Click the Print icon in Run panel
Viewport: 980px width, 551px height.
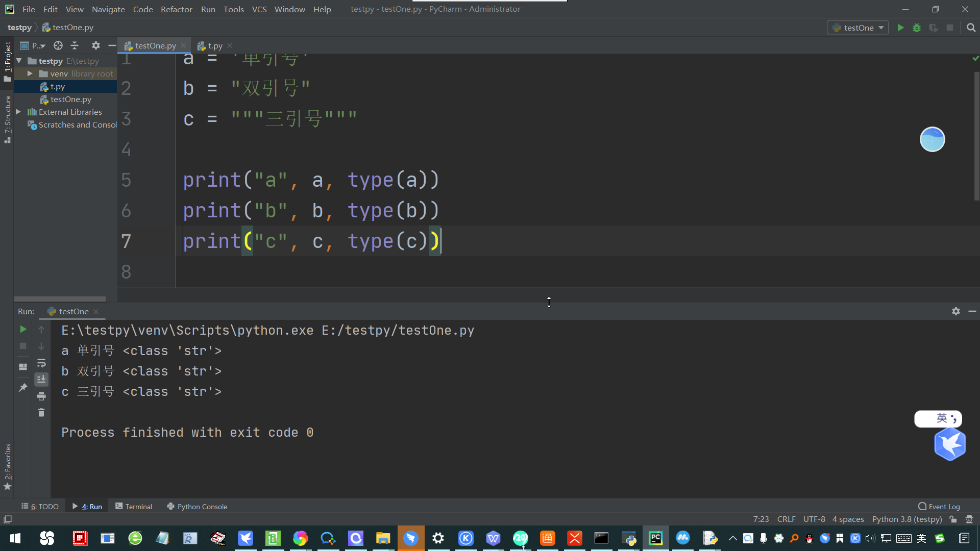(41, 396)
